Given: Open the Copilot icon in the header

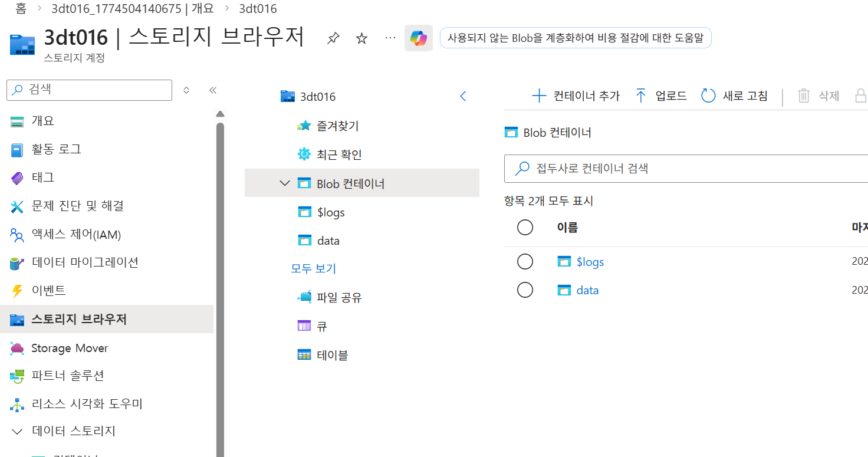Looking at the screenshot, I should (419, 38).
